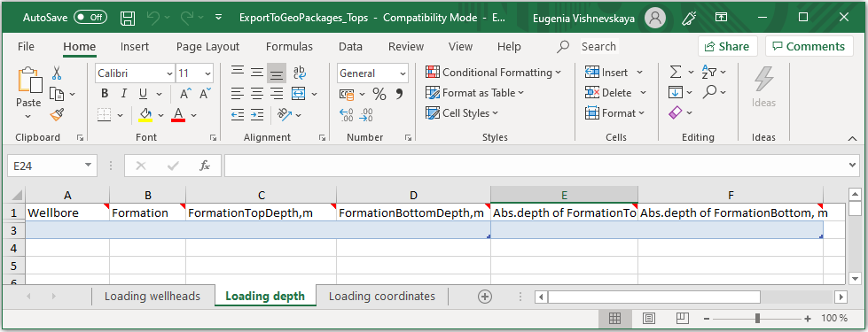Open the Loading coordinates sheet tab
The width and height of the screenshot is (868, 332).
382,296
